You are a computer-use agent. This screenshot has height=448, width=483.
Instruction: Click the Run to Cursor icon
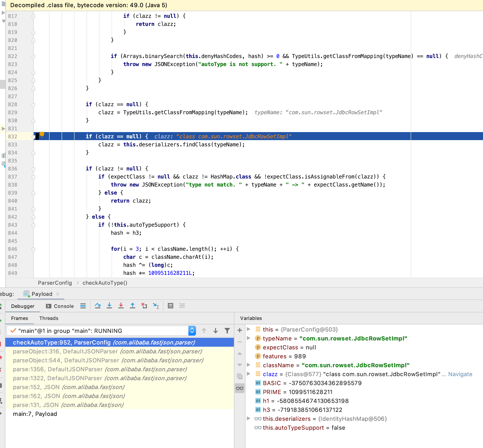(156, 306)
